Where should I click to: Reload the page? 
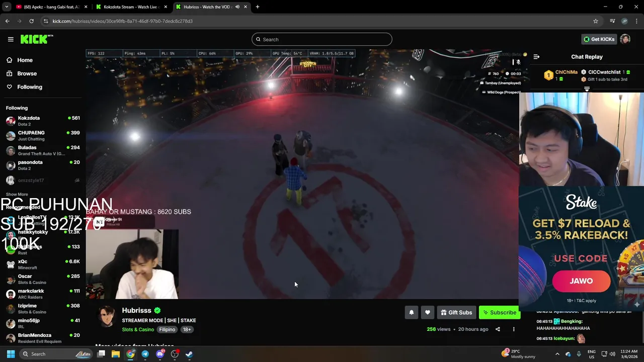31,21
